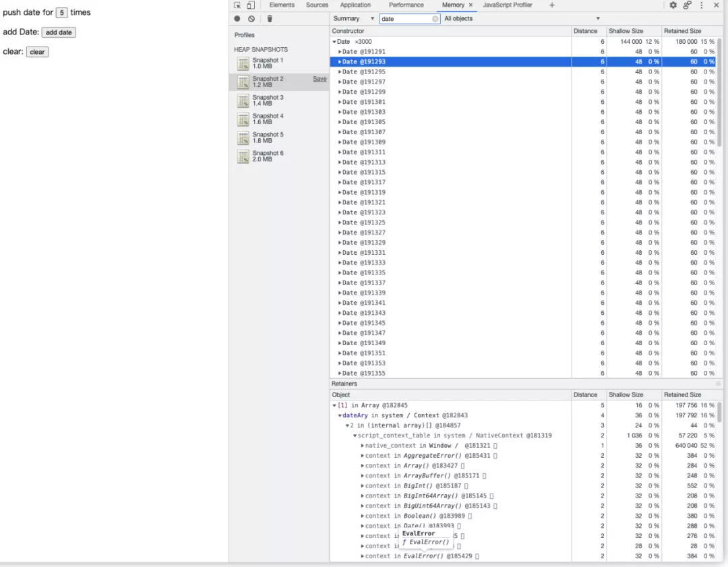728x567 pixels.
Task: Click the collect garbage trash icon
Action: point(270,19)
